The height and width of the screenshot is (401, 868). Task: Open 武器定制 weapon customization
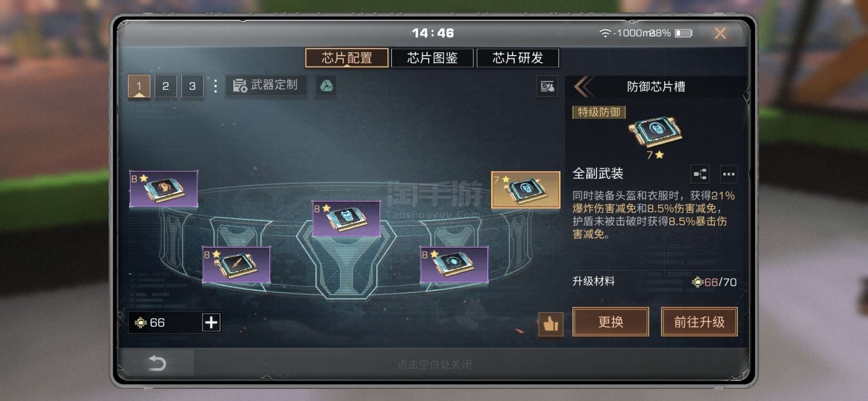click(x=266, y=85)
